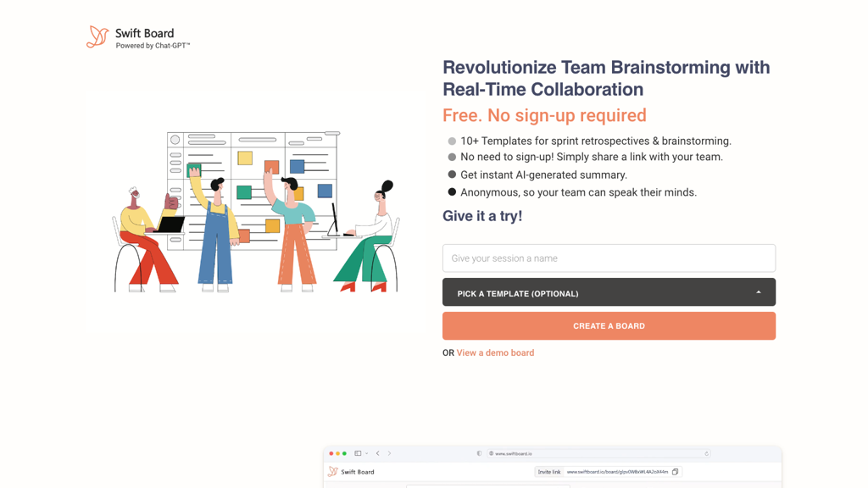868x488 pixels.
Task: Click the www.swiftboard.io address bar in preview
Action: point(593,453)
